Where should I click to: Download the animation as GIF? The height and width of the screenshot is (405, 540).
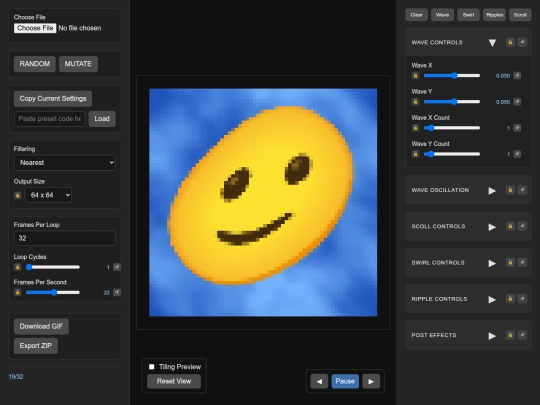(x=41, y=326)
